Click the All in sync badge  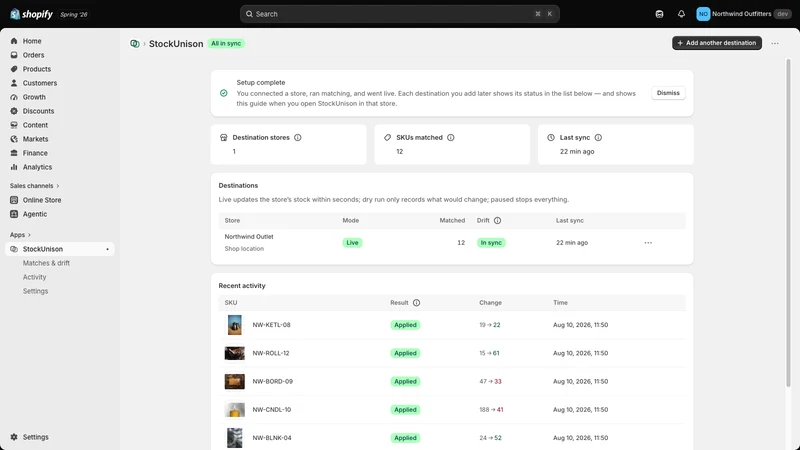226,43
